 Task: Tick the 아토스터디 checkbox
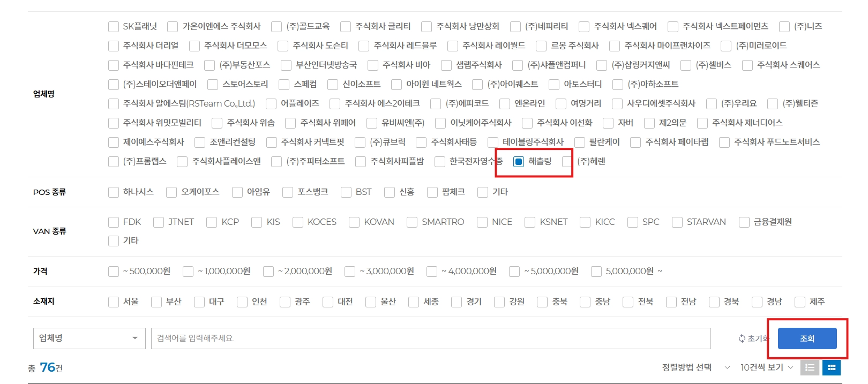[x=554, y=84]
